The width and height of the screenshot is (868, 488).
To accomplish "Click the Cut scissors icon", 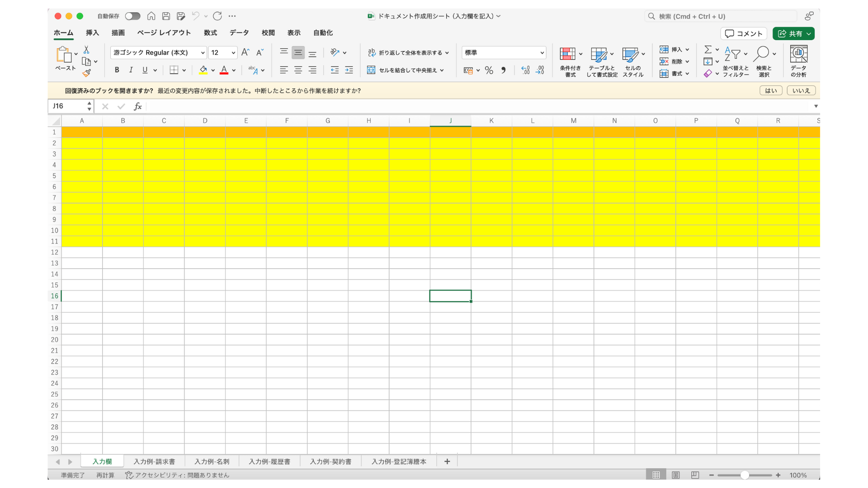I will (86, 50).
